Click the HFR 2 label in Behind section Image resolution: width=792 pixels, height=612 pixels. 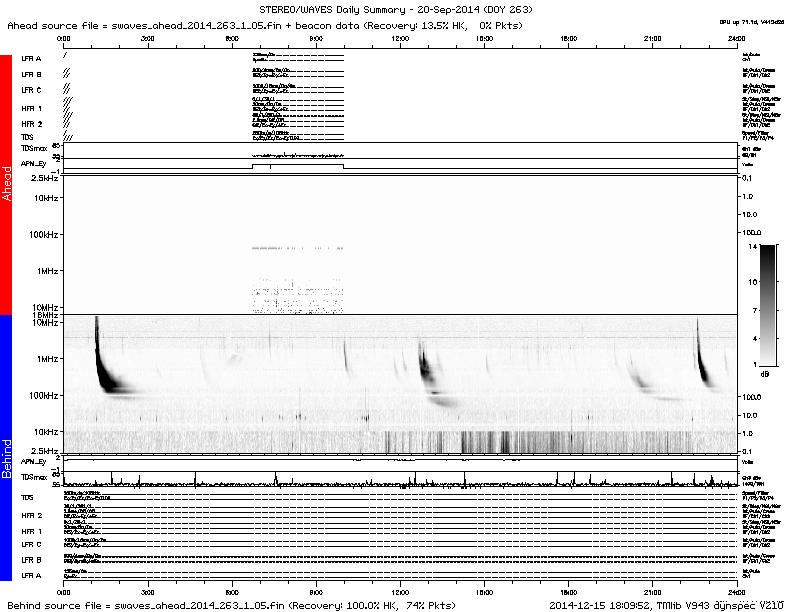click(x=31, y=516)
